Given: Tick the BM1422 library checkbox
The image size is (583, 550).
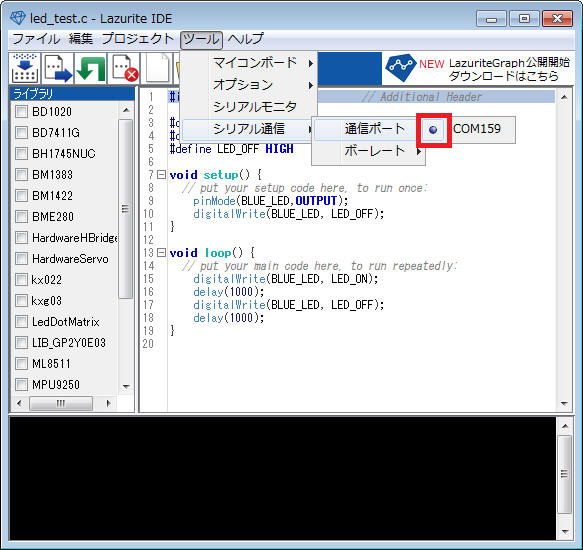Looking at the screenshot, I should click(22, 195).
